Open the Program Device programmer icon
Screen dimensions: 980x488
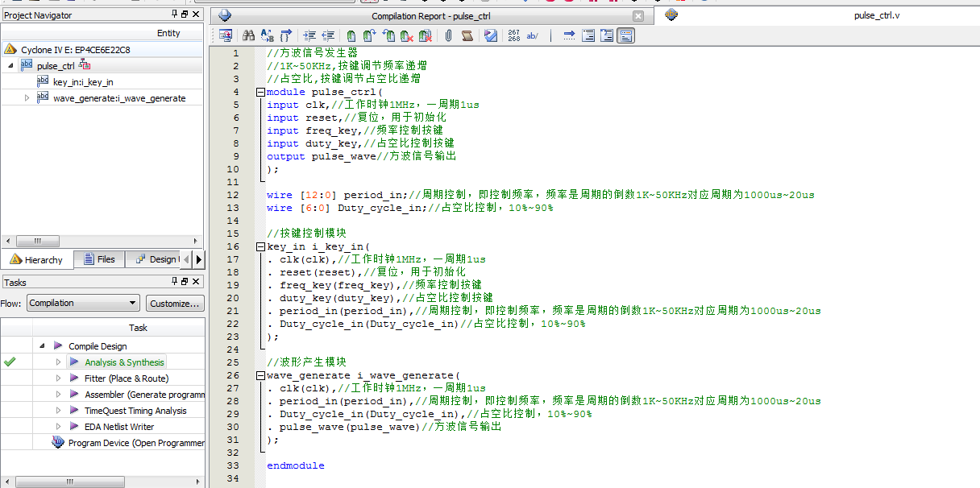click(58, 443)
